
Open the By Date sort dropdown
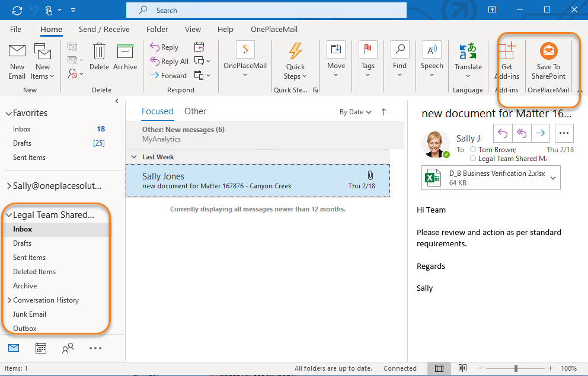[x=355, y=112]
